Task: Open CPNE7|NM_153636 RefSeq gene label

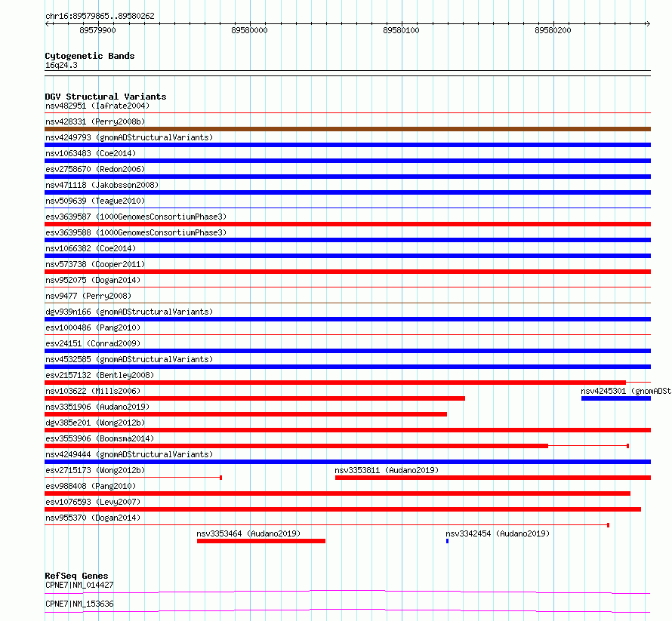Action: (80, 604)
